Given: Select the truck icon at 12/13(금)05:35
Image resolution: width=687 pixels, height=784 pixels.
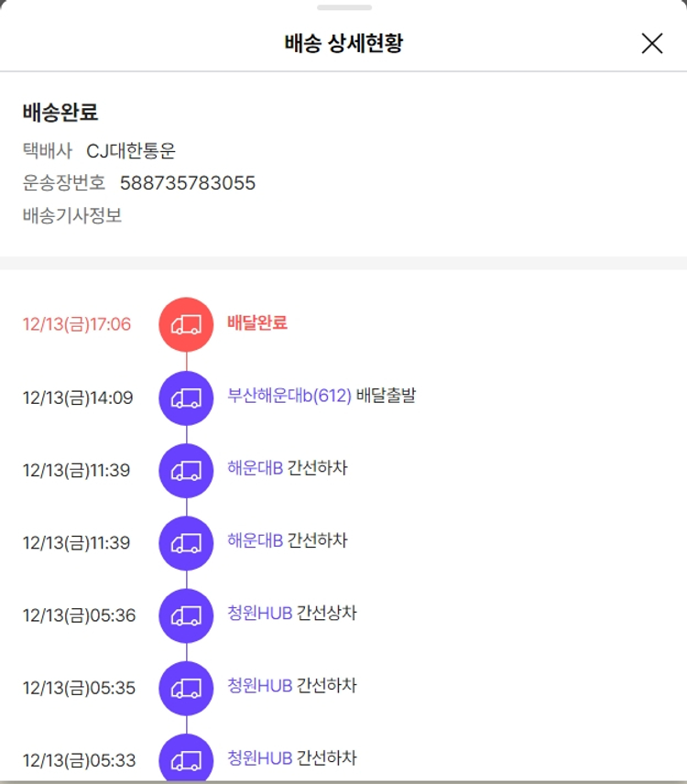Looking at the screenshot, I should click(186, 688).
